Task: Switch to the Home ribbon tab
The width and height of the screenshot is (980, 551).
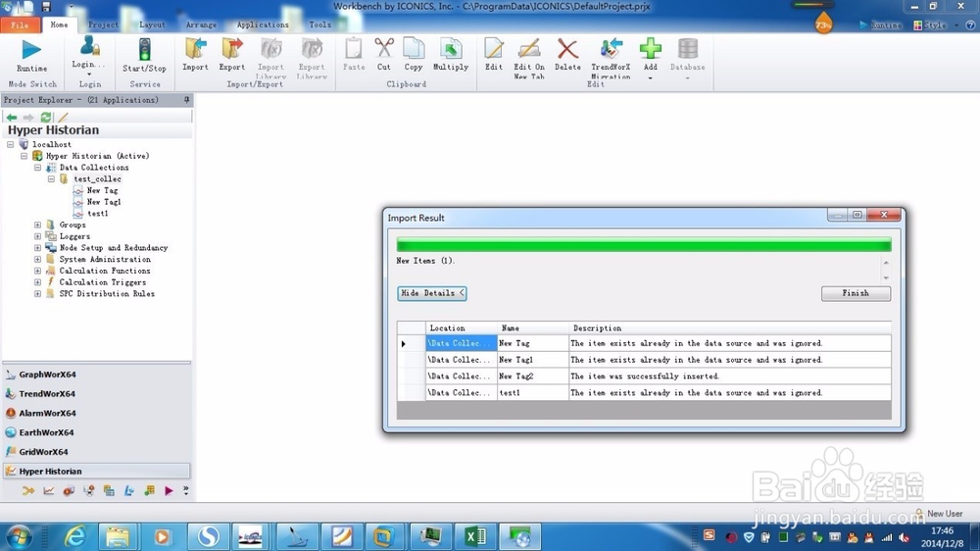Action: 59,25
